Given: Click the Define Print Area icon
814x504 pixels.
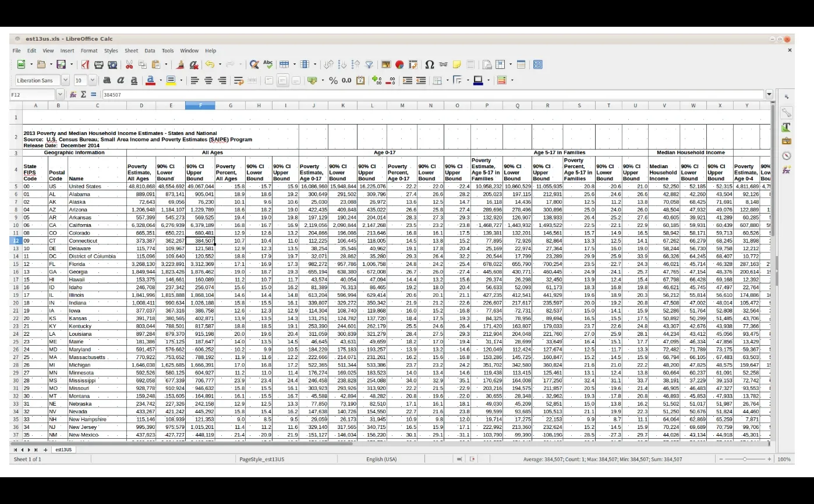Looking at the screenshot, I should (x=487, y=65).
